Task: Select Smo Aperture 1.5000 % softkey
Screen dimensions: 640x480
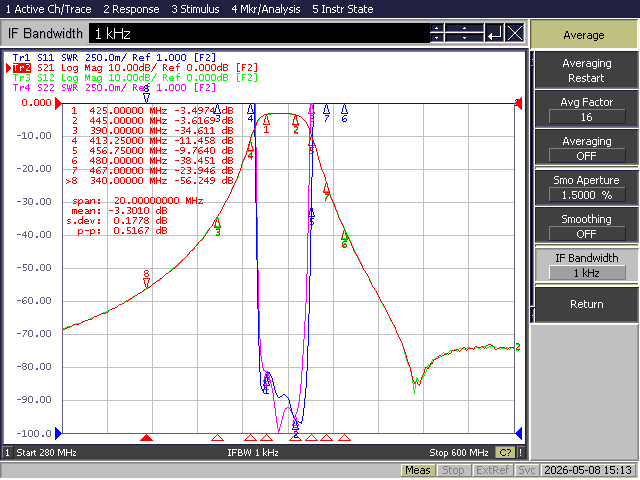Action: 586,187
